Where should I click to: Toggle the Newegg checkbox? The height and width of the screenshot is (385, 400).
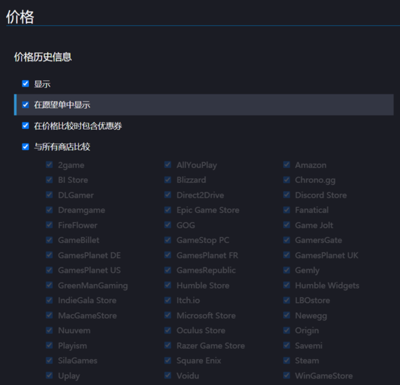pyautogui.click(x=287, y=315)
